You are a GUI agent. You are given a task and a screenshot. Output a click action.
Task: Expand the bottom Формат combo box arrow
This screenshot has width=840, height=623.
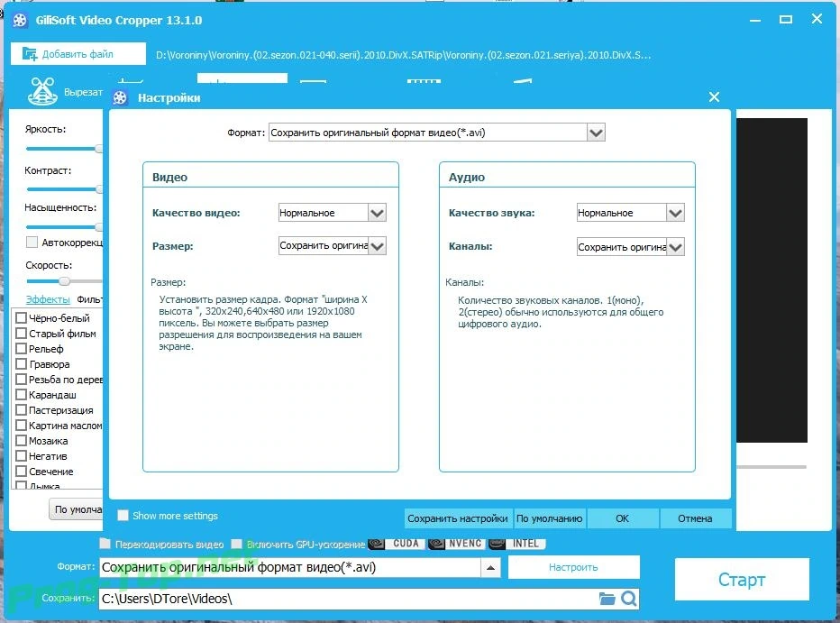[x=490, y=568]
